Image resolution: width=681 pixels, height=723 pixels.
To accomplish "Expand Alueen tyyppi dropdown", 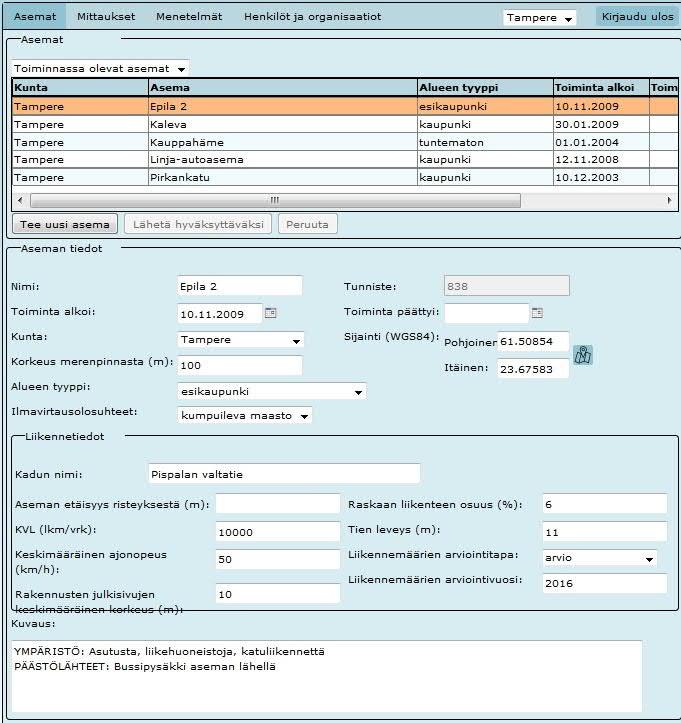I will click(x=272, y=391).
